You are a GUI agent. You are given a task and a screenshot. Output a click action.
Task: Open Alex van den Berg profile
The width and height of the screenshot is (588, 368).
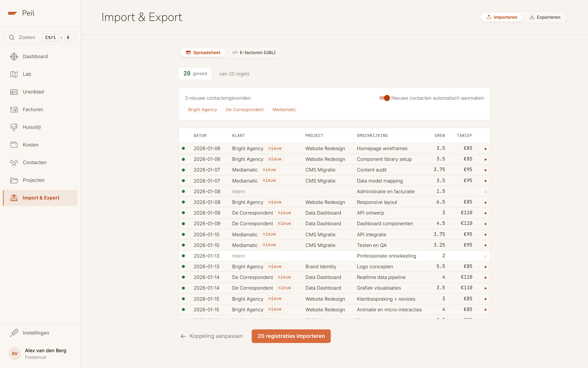tap(40, 353)
